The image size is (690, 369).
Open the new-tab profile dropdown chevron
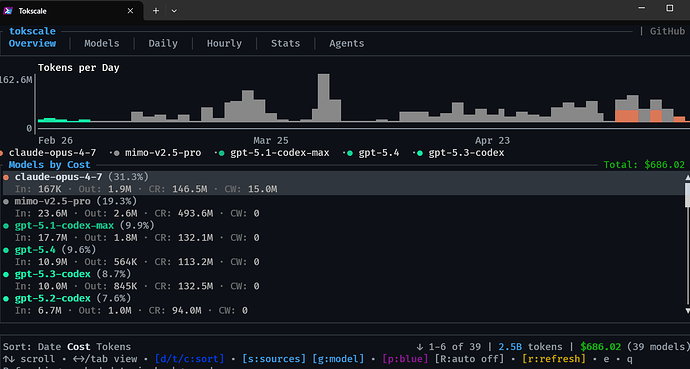[174, 11]
